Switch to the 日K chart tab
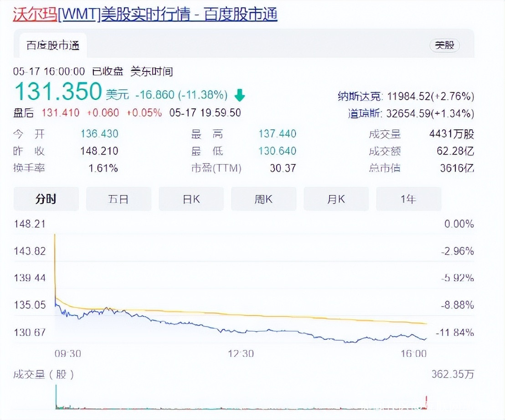This screenshot has width=505, height=420. [191, 199]
